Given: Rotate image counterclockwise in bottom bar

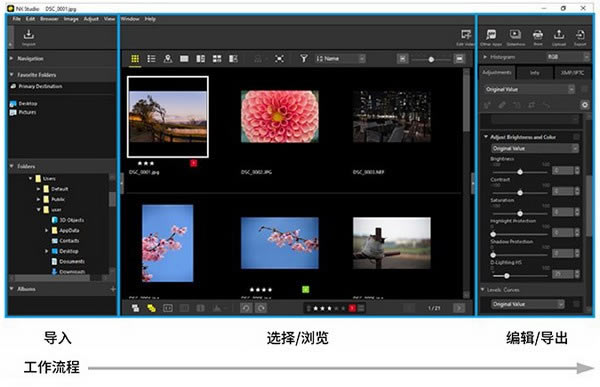Looking at the screenshot, I should [246, 308].
